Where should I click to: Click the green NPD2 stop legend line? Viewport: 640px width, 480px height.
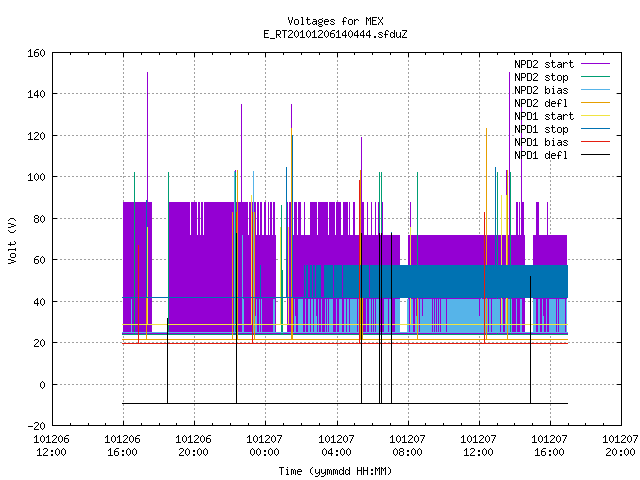click(x=595, y=77)
